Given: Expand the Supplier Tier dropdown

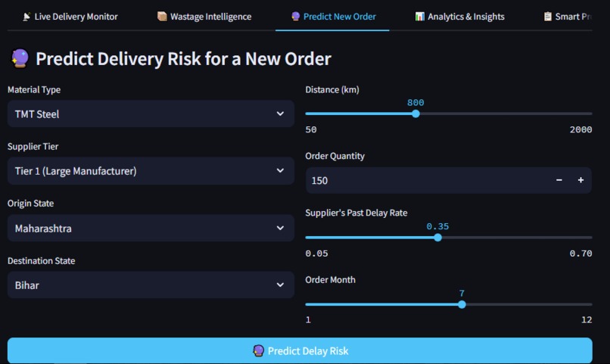Looking at the screenshot, I should point(151,171).
